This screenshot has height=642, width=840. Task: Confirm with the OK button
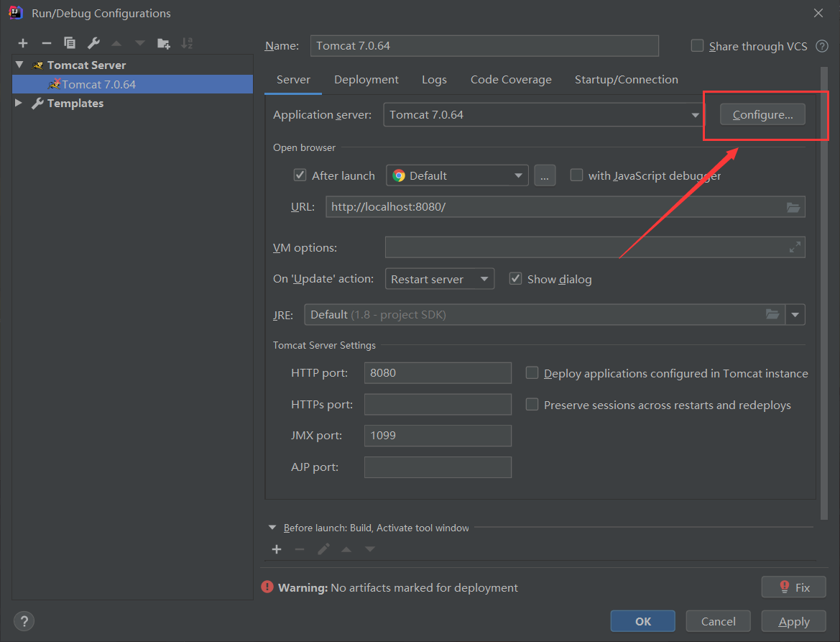[643, 622]
